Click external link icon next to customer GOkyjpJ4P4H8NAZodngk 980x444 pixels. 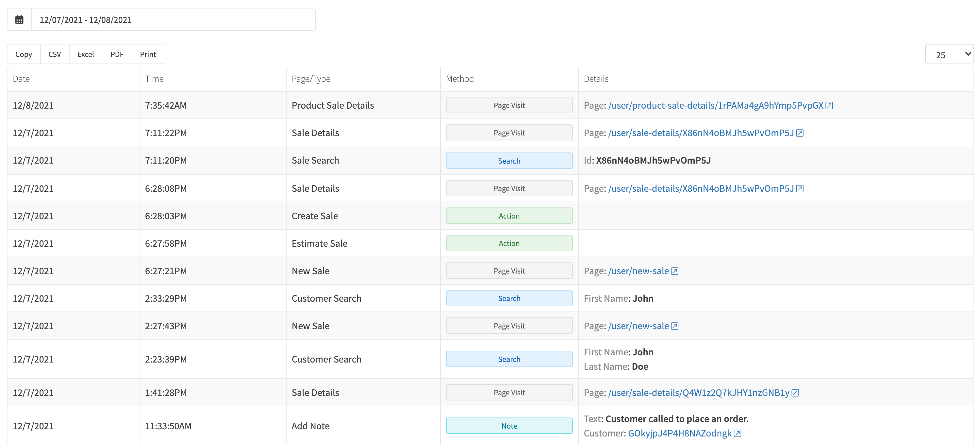tap(738, 433)
